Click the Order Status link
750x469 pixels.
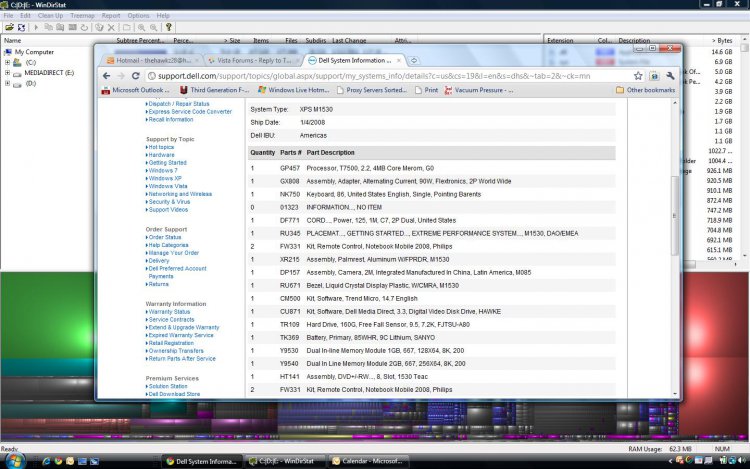(x=165, y=237)
